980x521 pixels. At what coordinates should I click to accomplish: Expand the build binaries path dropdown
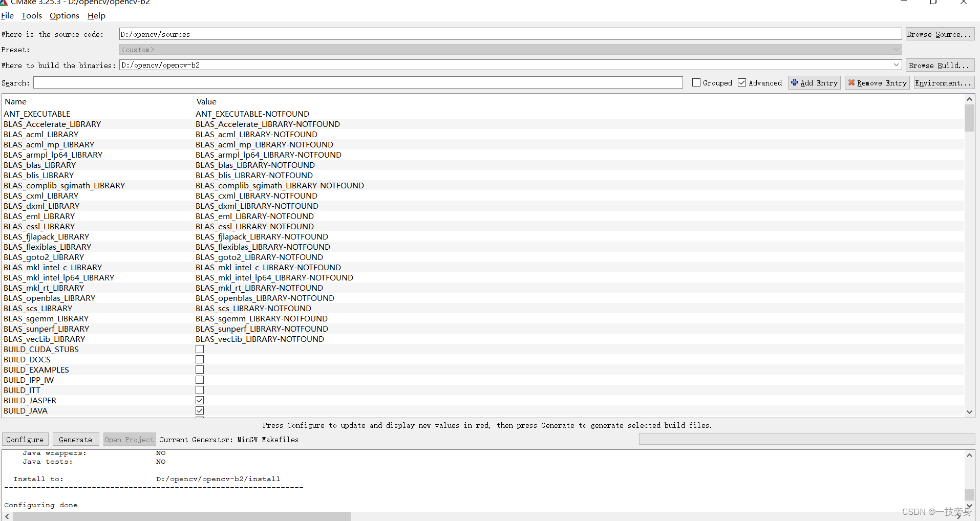click(x=897, y=64)
